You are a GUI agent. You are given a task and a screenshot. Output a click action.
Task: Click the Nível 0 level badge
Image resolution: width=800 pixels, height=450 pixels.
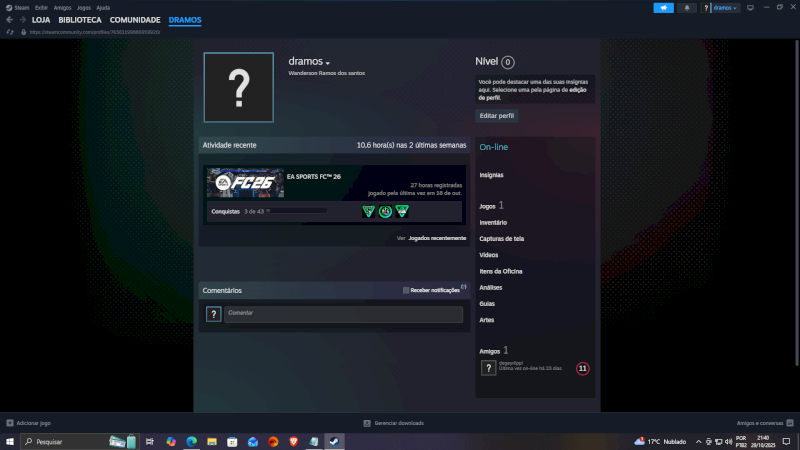(508, 62)
